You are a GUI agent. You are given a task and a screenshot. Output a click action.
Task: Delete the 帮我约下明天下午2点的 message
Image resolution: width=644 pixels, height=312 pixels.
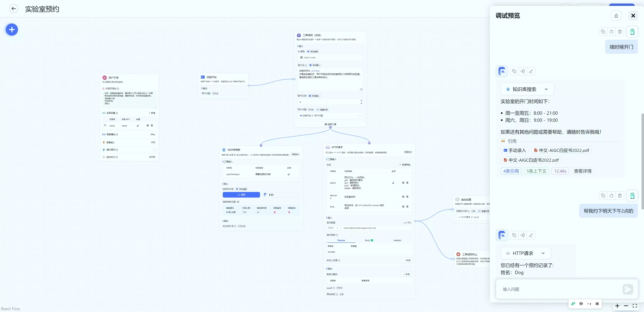pyautogui.click(x=620, y=196)
